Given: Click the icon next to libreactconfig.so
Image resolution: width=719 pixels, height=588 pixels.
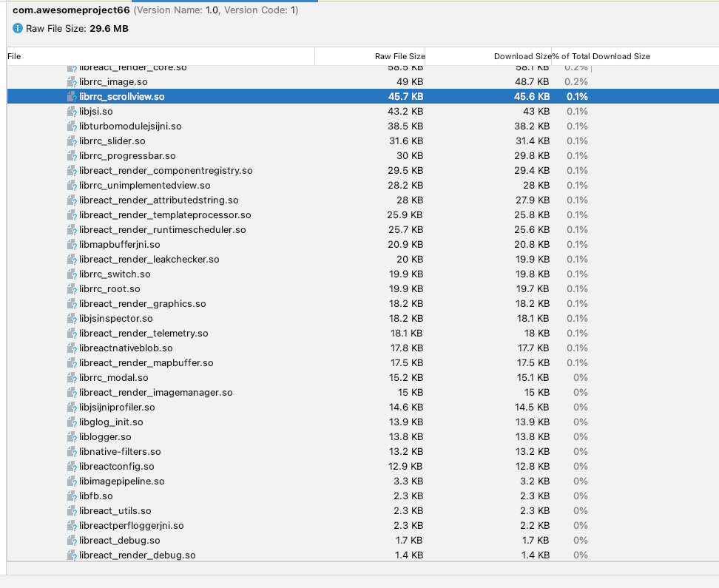Looking at the screenshot, I should click(x=71, y=466).
